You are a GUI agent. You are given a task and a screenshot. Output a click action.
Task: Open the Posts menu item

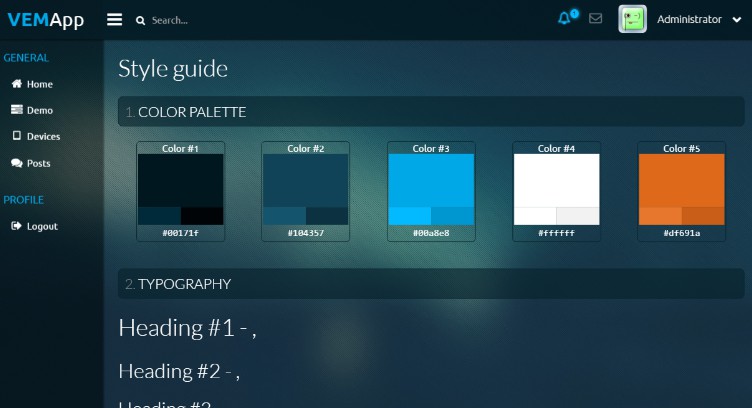39,163
